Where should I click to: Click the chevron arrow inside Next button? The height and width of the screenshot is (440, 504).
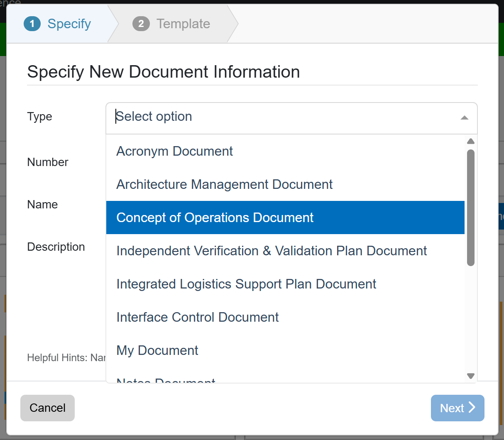(x=472, y=407)
